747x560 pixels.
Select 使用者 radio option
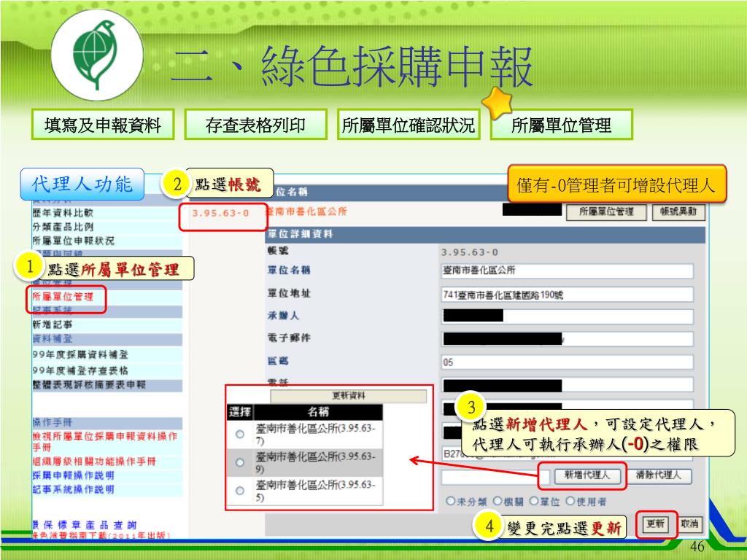tap(570, 501)
